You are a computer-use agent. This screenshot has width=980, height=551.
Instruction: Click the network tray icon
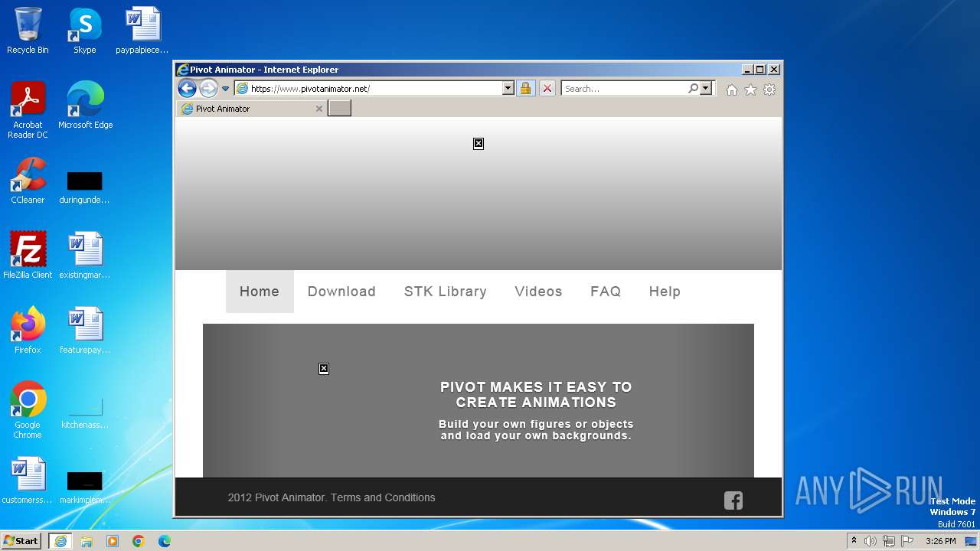tap(889, 541)
